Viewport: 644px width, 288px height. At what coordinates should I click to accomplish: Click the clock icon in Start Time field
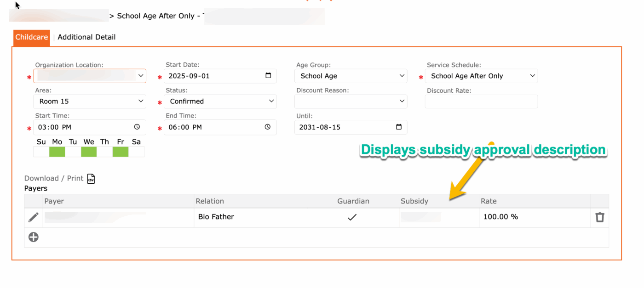coord(137,127)
